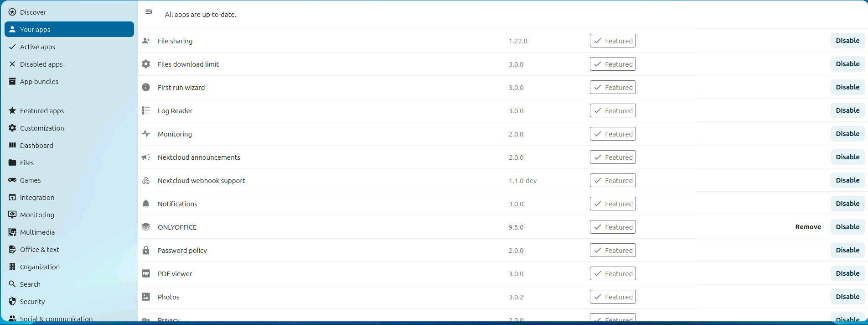868x325 pixels.
Task: Disable the Nextcloud webhook support app
Action: 847,180
